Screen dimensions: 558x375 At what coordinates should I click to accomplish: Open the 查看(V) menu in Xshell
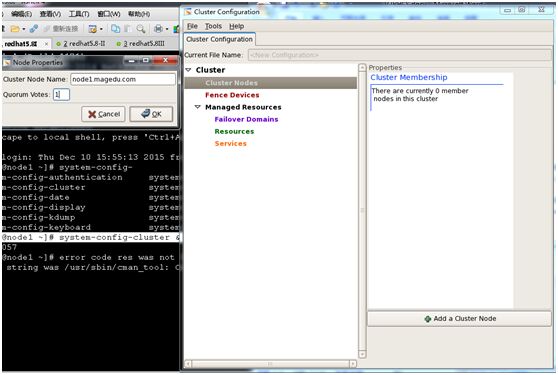50,14
